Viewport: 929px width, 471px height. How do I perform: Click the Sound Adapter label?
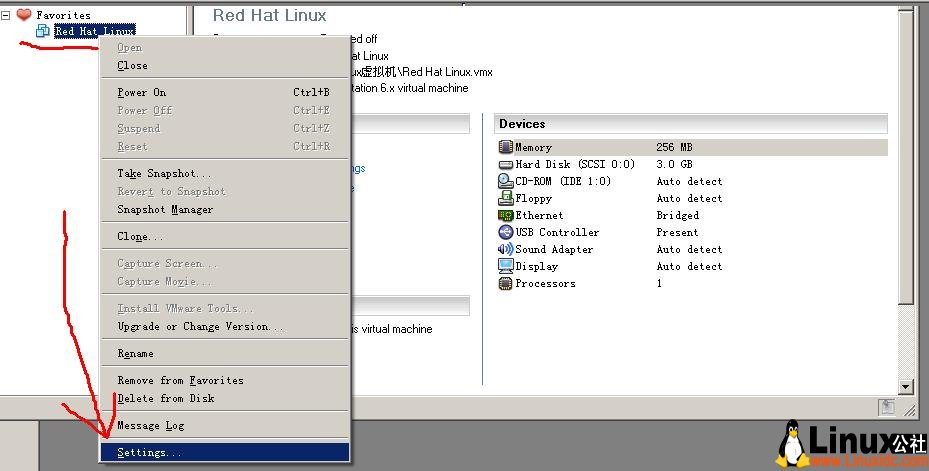tap(554, 249)
